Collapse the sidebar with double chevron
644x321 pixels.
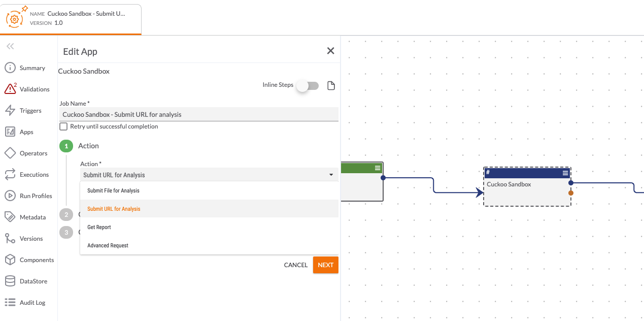click(10, 46)
